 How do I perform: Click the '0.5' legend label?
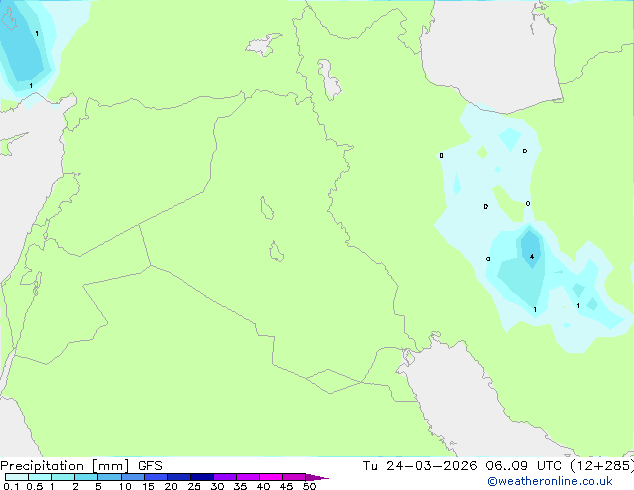34,486
